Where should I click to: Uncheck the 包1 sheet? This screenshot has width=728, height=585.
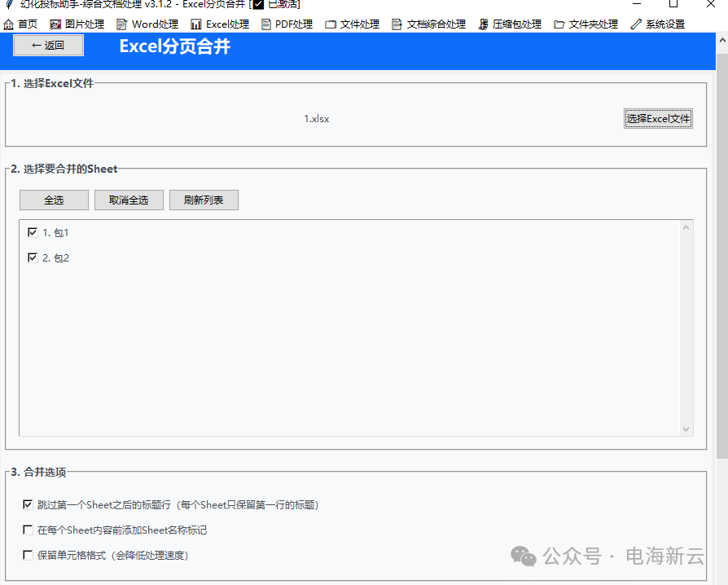point(33,232)
